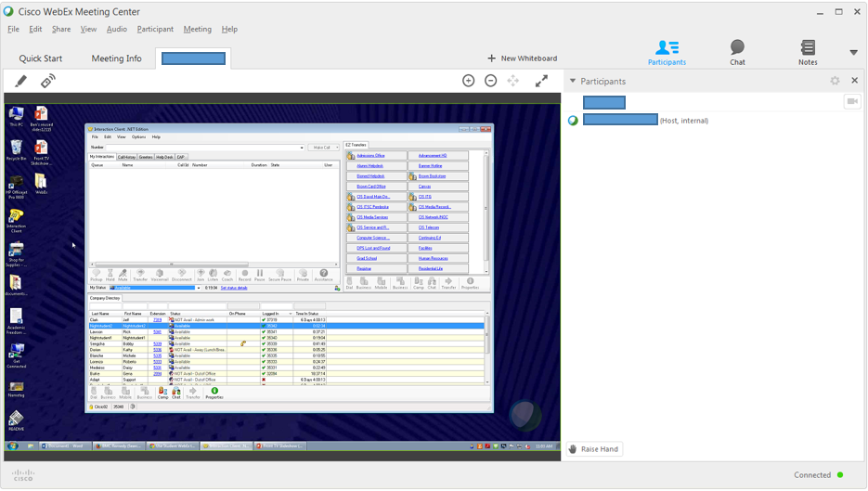Switch to the Help Desk tab
Image resolution: width=868 pixels, height=491 pixels.
pos(164,157)
